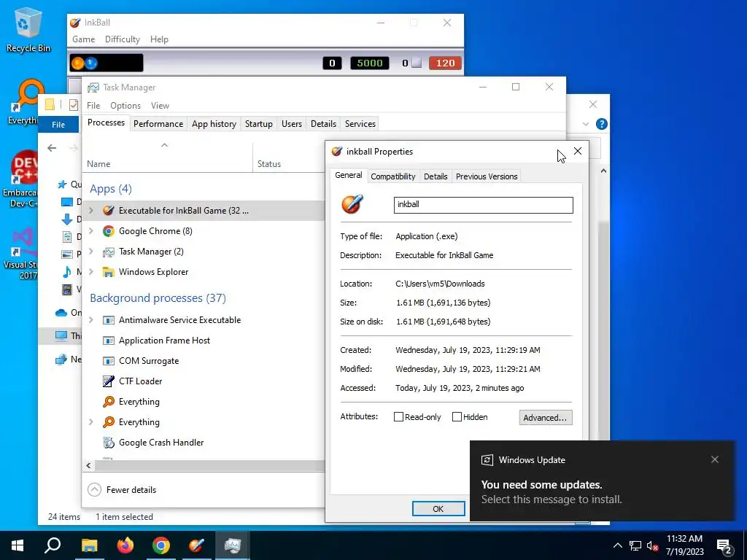Switch to the Previous Versions tab

point(487,176)
